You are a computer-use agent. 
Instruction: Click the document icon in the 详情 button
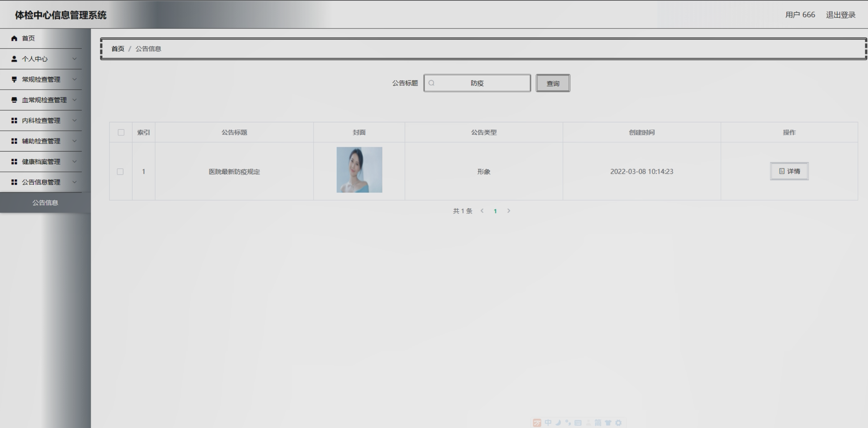coord(782,171)
